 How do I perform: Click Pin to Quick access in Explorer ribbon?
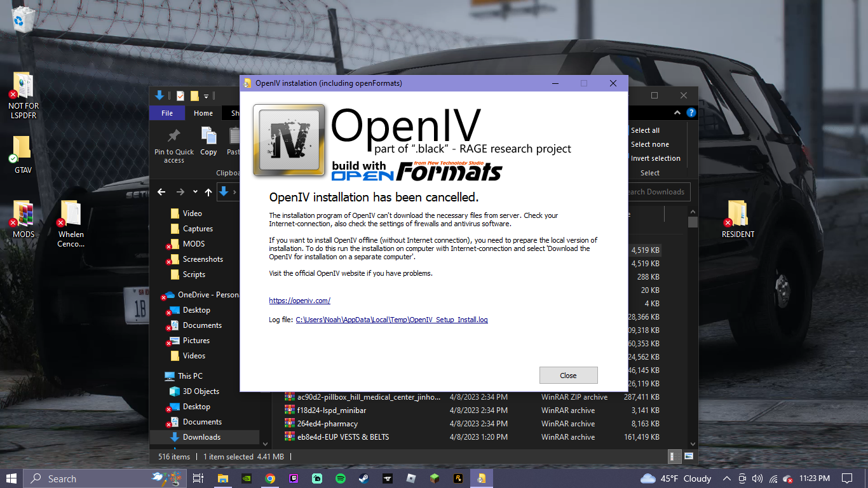tap(173, 146)
